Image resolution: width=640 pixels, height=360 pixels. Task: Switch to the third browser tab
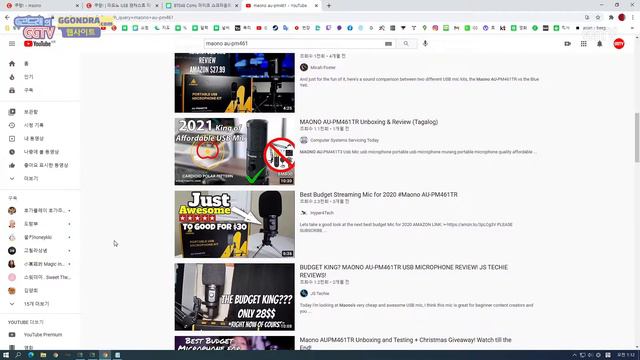click(x=201, y=6)
